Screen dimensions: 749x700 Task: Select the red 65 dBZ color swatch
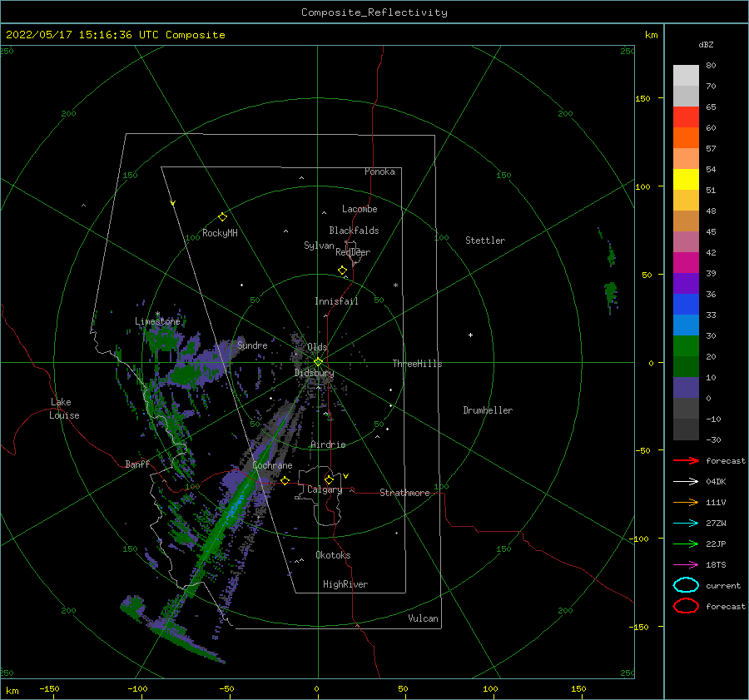point(686,117)
